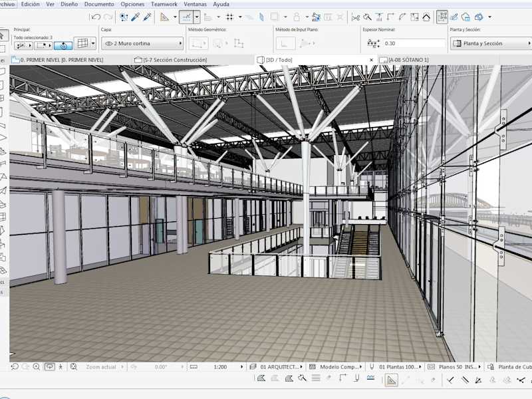Toggle the highlighted ruler guide button

coord(392,380)
